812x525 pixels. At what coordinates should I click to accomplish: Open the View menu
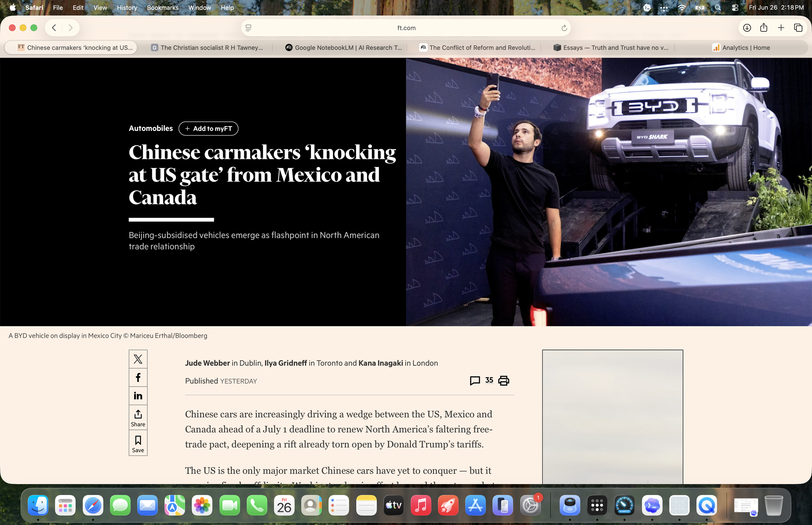point(100,7)
